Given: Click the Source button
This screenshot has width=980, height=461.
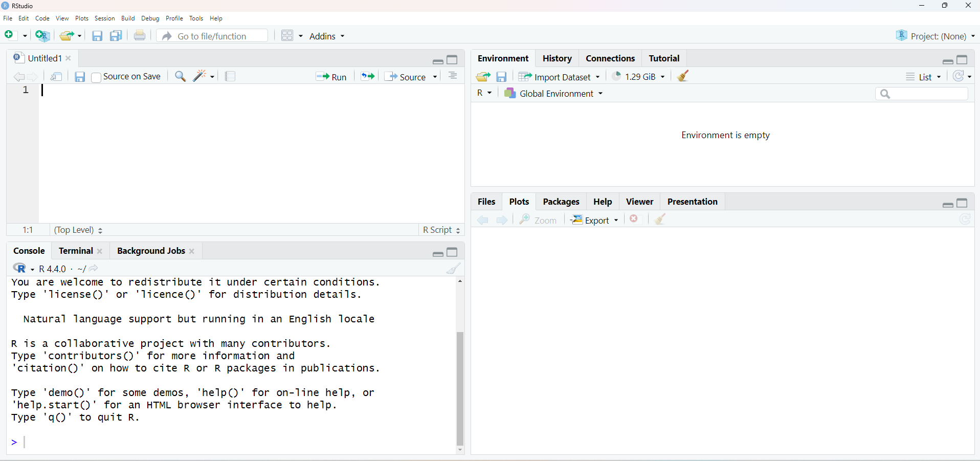Looking at the screenshot, I should click(407, 77).
